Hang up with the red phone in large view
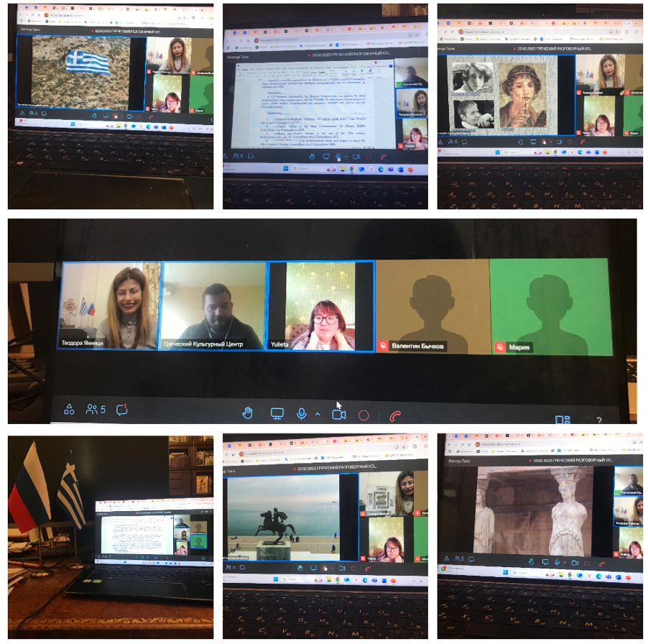The height and width of the screenshot is (644, 648). tap(395, 416)
